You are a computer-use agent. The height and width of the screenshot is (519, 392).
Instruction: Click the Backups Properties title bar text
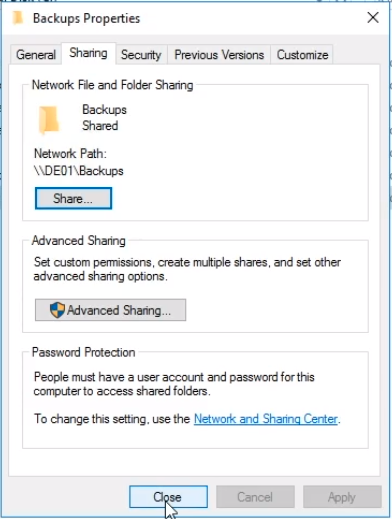pyautogui.click(x=86, y=18)
